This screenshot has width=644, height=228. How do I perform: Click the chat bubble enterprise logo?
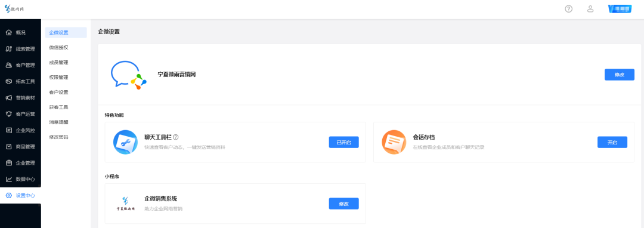coord(128,75)
